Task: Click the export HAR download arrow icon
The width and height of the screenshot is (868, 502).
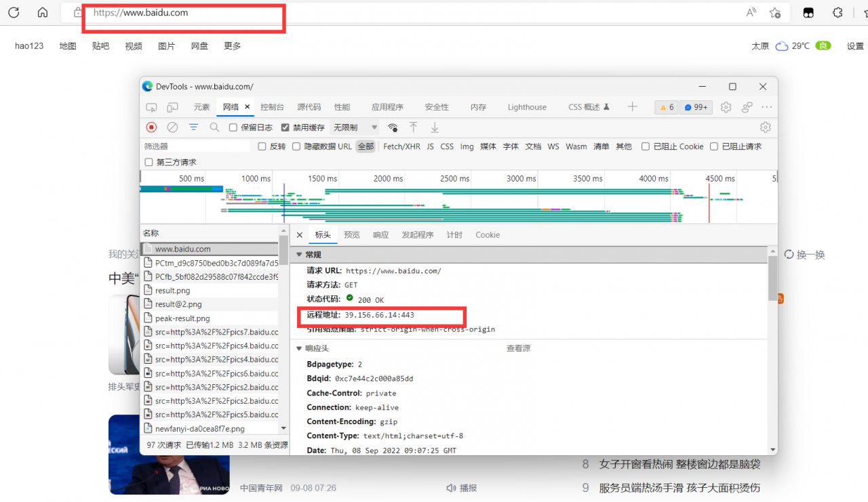Action: [x=435, y=127]
